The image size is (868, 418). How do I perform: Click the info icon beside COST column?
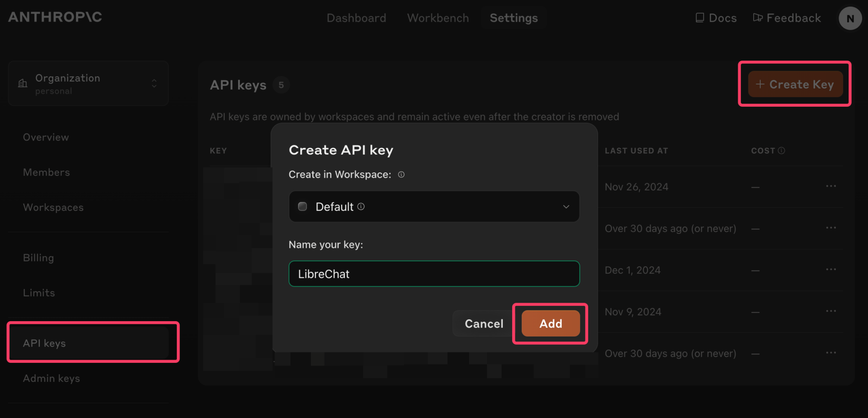pyautogui.click(x=781, y=151)
